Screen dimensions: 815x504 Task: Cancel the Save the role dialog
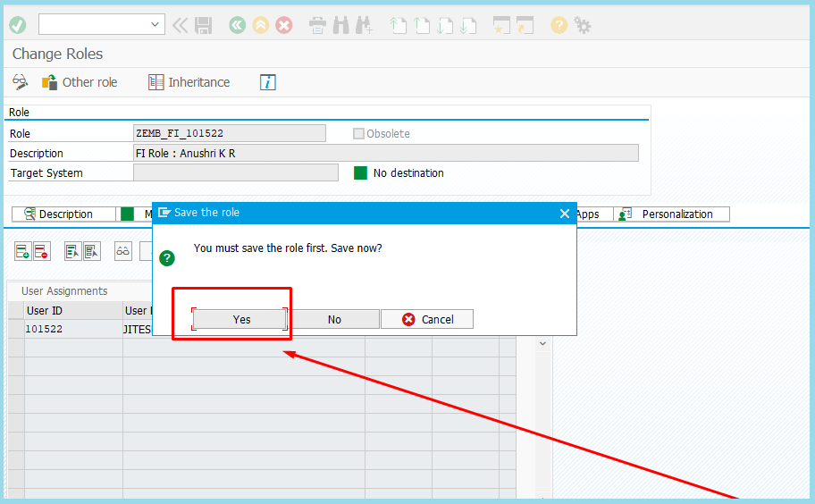coord(427,319)
